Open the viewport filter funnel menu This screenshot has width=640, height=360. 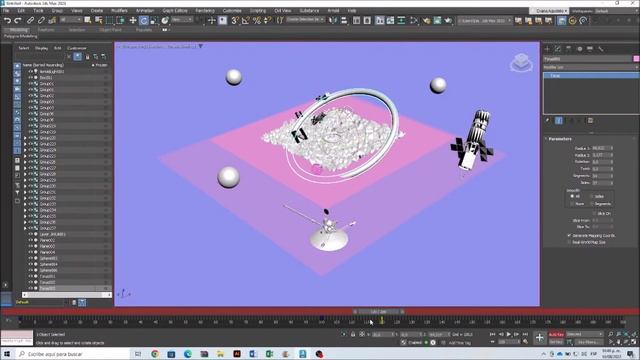(x=200, y=47)
